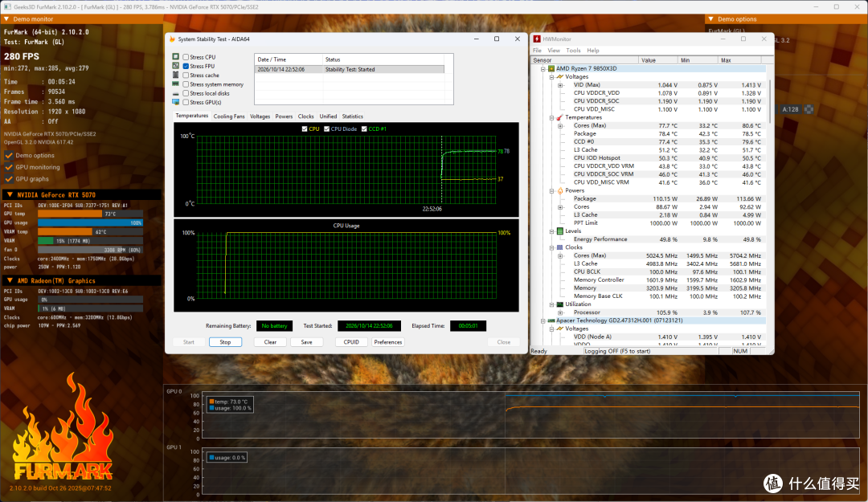Uncheck the Stress FPU checkbox

coord(186,66)
